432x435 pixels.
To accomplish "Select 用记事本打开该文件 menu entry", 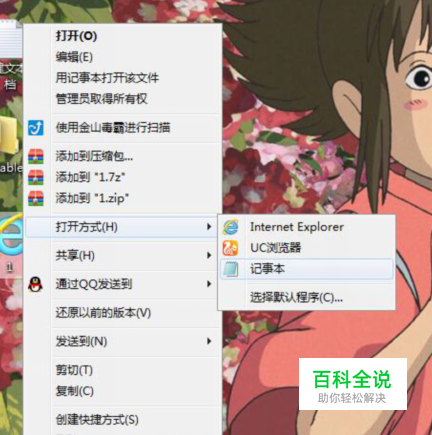I will [x=123, y=78].
